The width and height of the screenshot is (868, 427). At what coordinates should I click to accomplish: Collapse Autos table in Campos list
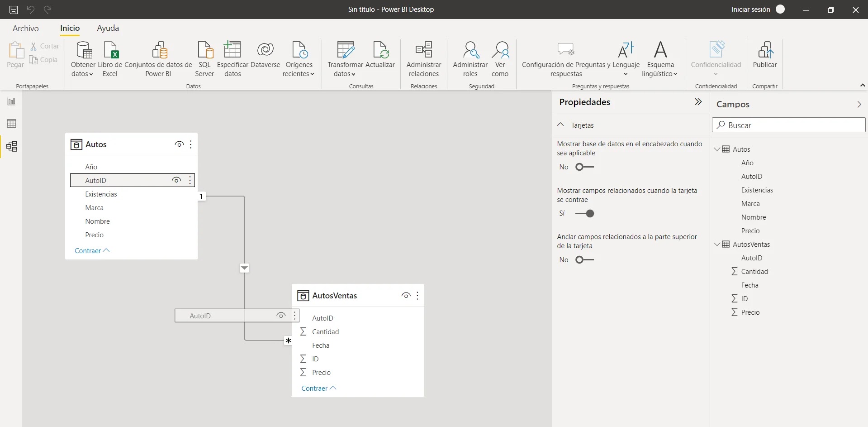(x=717, y=149)
